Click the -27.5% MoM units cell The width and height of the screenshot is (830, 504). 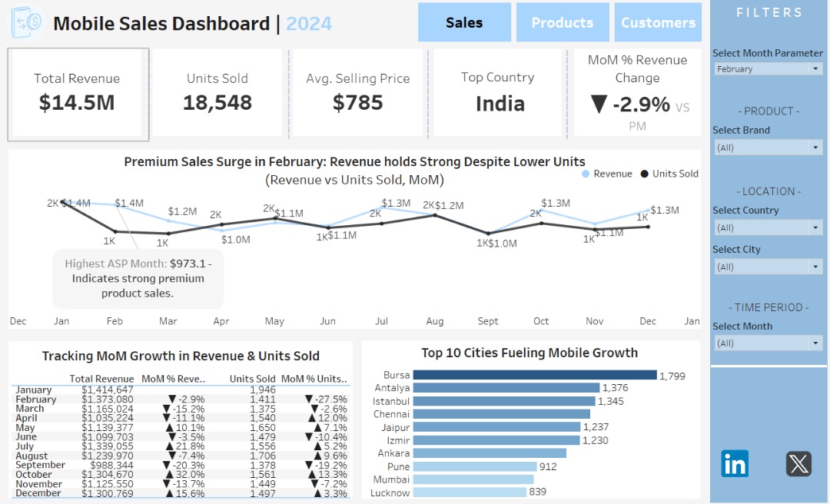pos(326,400)
